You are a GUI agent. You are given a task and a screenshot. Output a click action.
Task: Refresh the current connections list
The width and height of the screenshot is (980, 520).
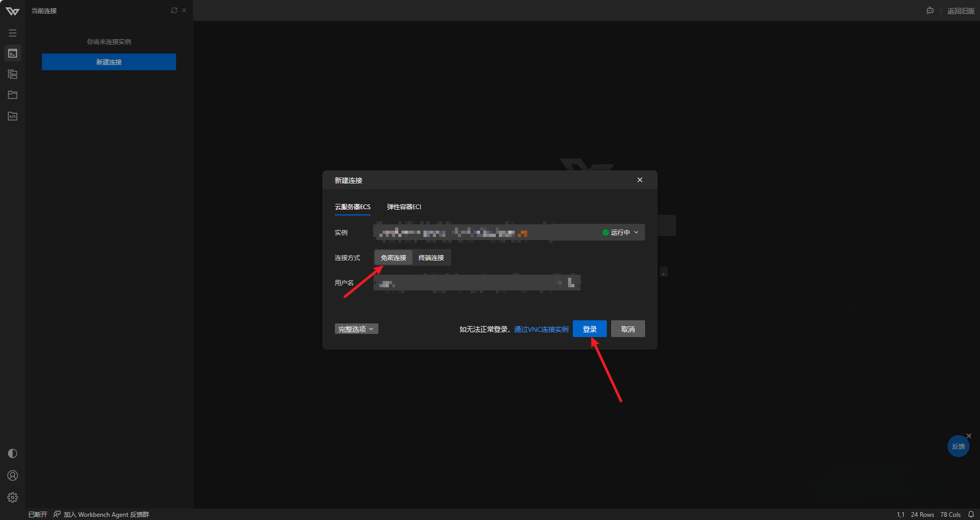click(x=174, y=10)
